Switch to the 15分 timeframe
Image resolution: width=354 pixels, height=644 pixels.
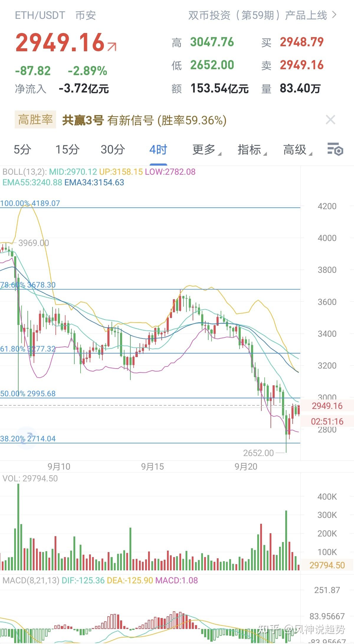coord(67,150)
